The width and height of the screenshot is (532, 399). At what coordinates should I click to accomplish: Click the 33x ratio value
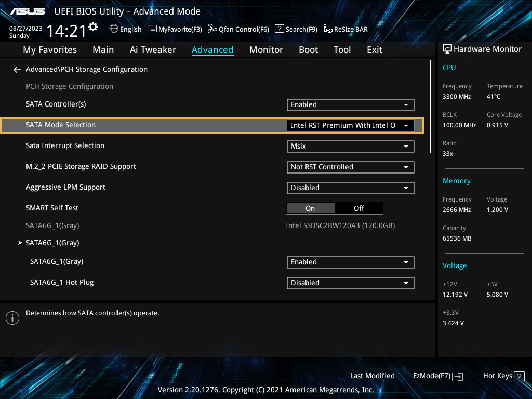pyautogui.click(x=447, y=154)
